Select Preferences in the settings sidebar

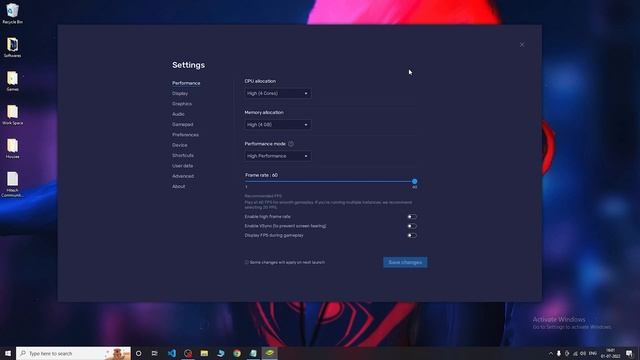pyautogui.click(x=185, y=135)
